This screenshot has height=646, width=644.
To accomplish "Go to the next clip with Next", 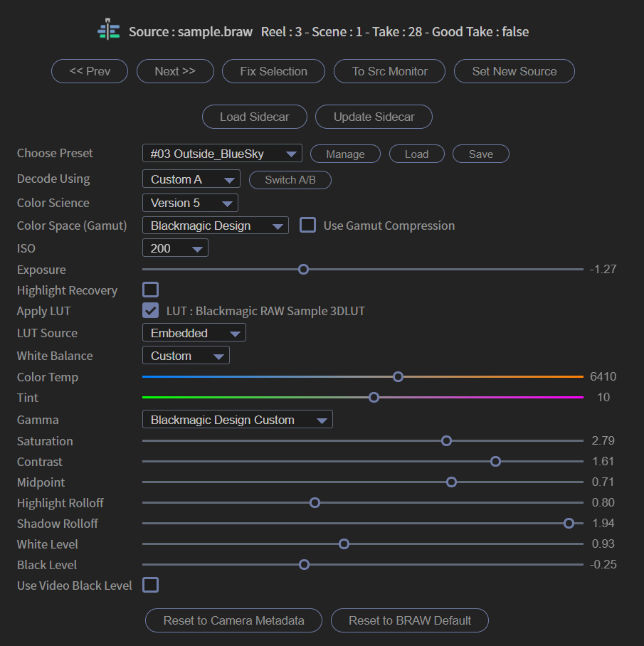I will (x=175, y=71).
